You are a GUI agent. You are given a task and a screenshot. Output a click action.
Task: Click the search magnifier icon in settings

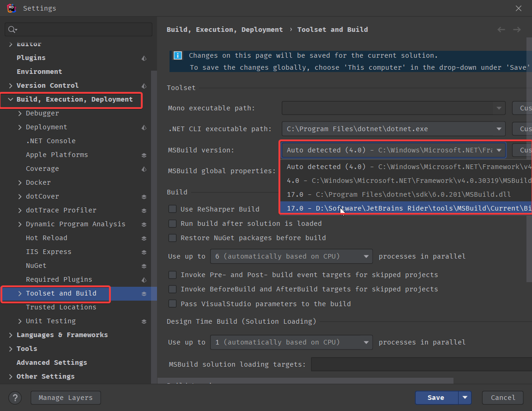click(12, 30)
